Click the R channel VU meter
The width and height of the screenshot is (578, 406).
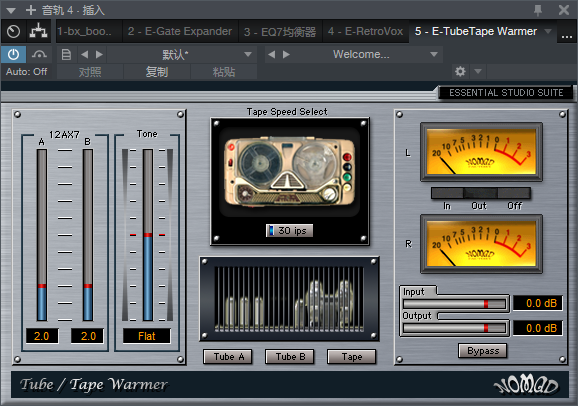click(481, 244)
